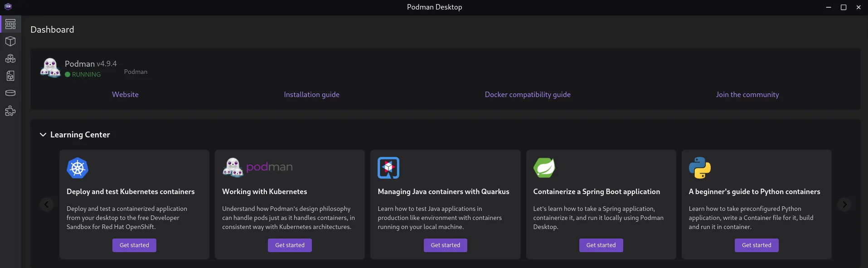Get started with Deploy and test Kubernetes

click(x=134, y=245)
